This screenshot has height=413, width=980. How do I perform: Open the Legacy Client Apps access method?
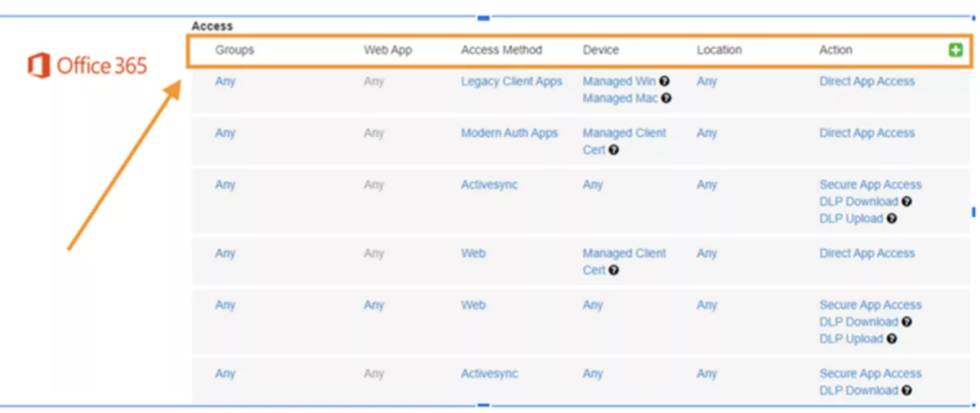click(511, 82)
